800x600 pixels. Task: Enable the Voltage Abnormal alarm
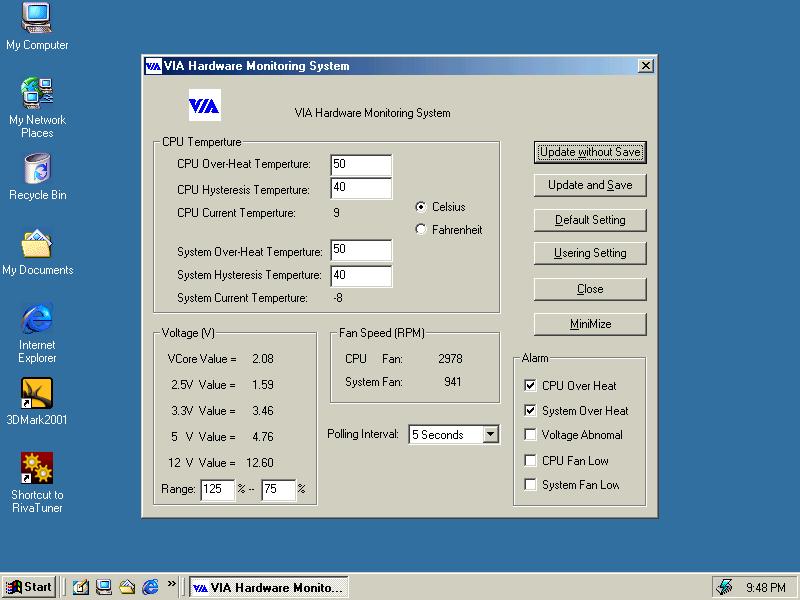click(x=530, y=435)
